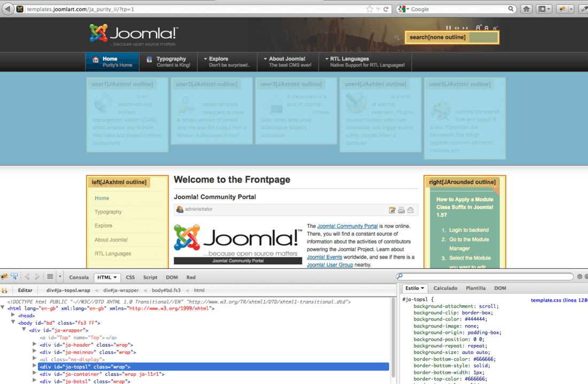Image resolution: width=588 pixels, height=384 pixels.
Task: Click the browser back arrow button
Action: click(x=8, y=9)
